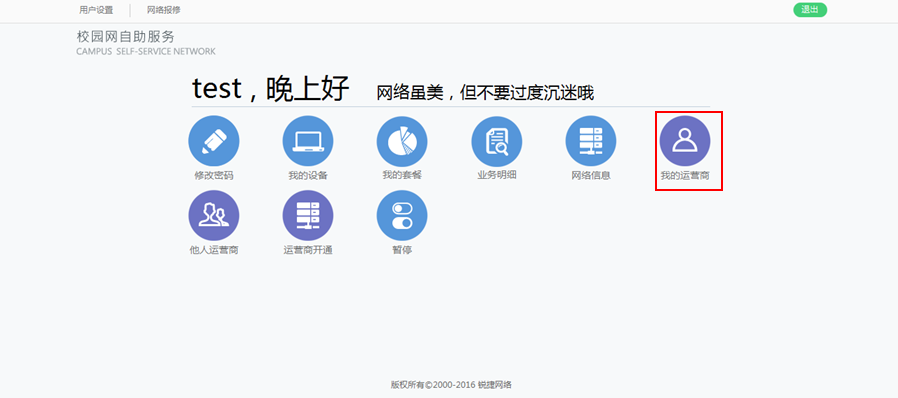Click the pencil icon for 修改密码
This screenshot has width=898, height=398.
214,141
